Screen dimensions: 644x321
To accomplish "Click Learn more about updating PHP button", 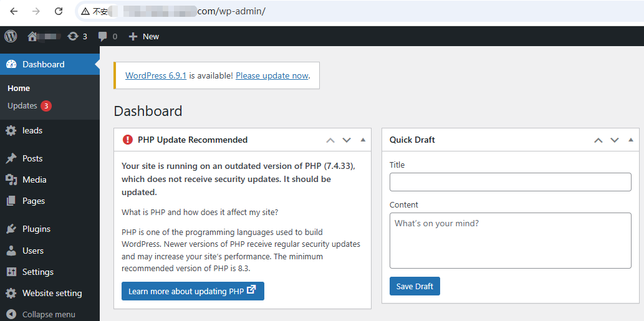I will pyautogui.click(x=193, y=291).
